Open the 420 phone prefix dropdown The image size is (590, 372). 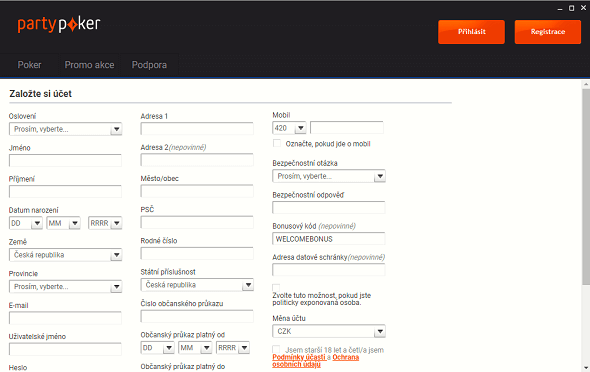289,128
